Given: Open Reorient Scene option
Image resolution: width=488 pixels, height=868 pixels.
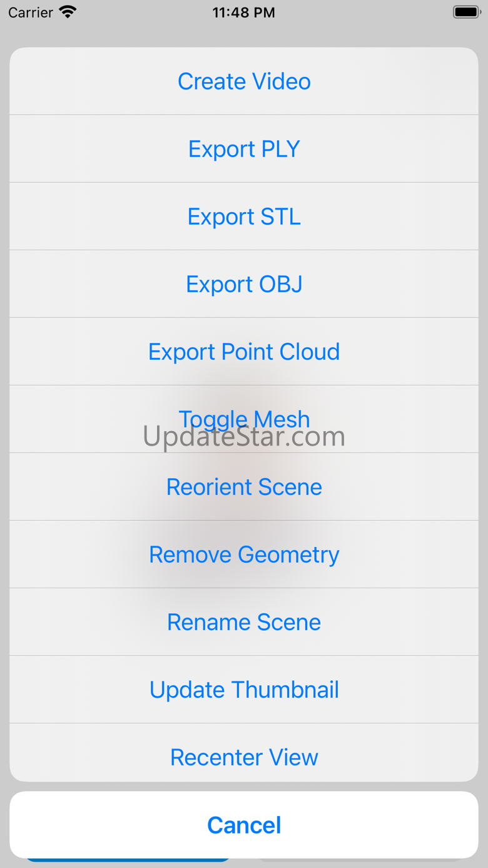Looking at the screenshot, I should (x=244, y=487).
